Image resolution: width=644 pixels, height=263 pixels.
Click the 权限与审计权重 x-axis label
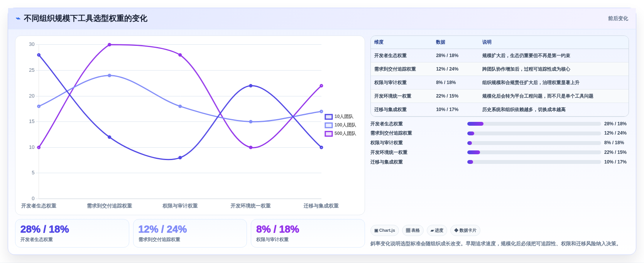point(180,206)
